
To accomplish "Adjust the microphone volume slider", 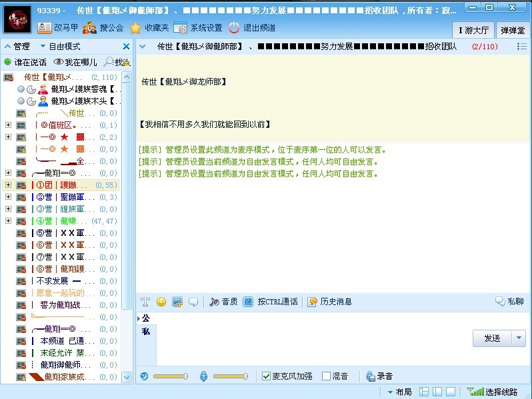I will [231, 376].
